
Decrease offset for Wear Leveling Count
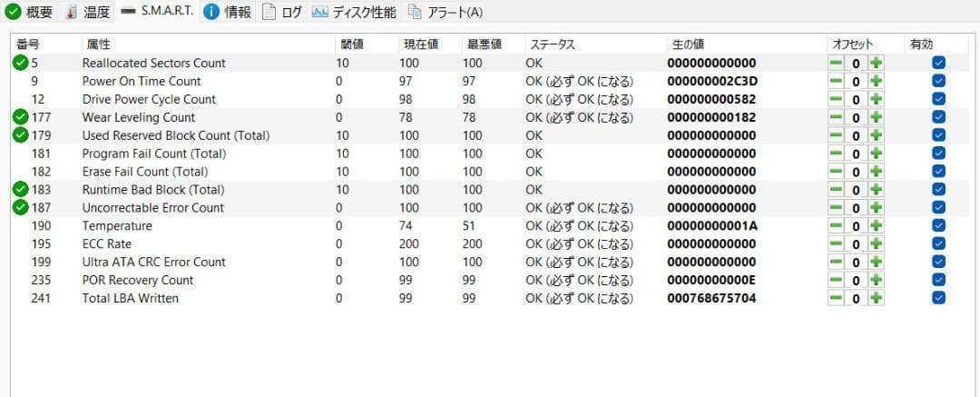tap(836, 117)
